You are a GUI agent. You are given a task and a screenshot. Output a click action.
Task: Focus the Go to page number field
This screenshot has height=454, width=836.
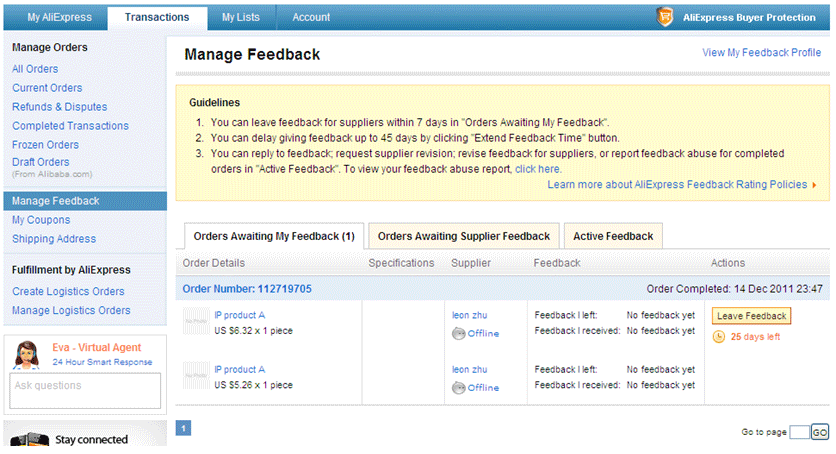[798, 432]
